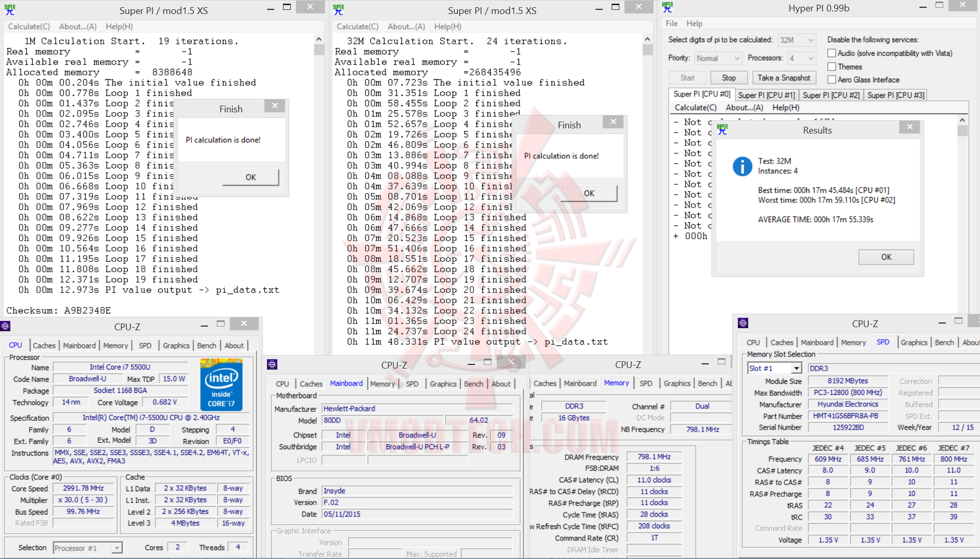Open the pi digits dropdown showing 32M
This screenshot has height=559, width=980.
[797, 40]
